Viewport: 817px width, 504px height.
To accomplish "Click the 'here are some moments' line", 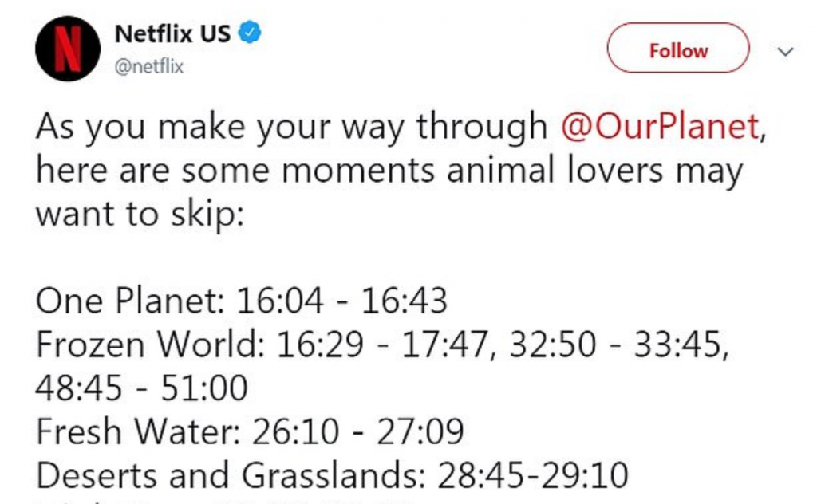I will [389, 171].
